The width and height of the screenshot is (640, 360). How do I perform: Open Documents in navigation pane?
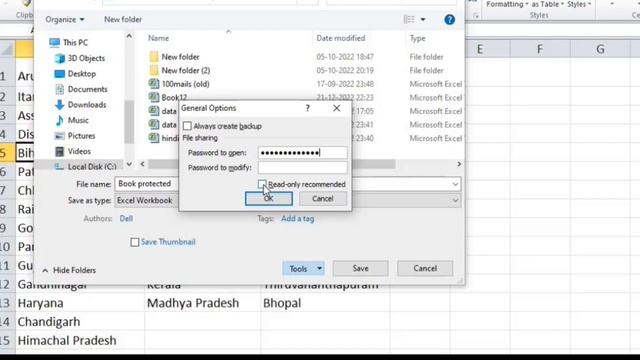pyautogui.click(x=81, y=89)
